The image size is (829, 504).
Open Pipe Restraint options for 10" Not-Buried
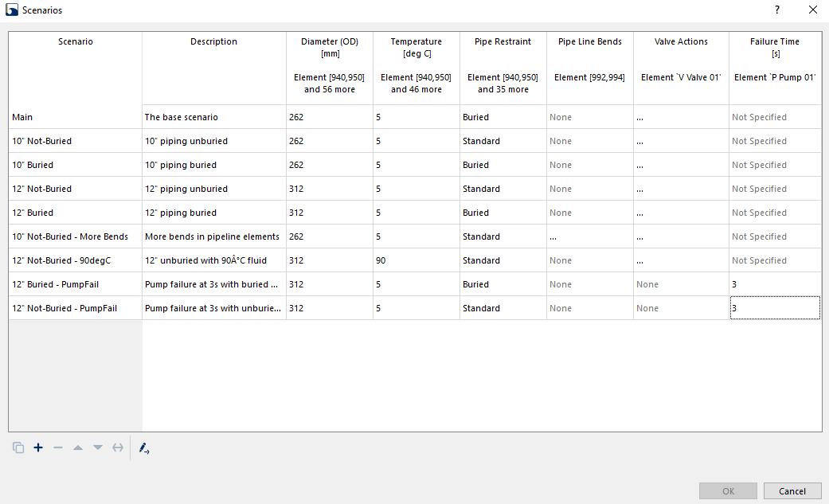coord(502,140)
